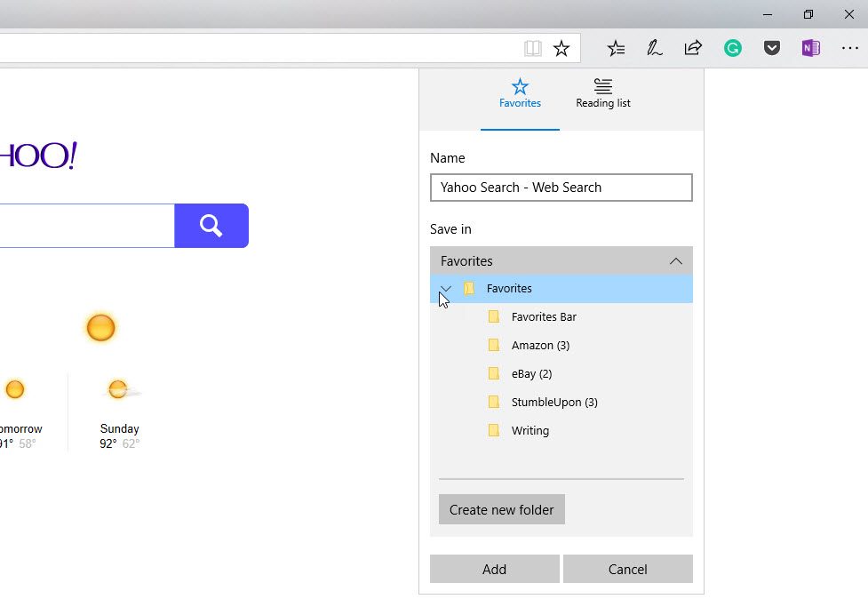Click the Add button
Screen dimensions: 868x607
coord(494,570)
